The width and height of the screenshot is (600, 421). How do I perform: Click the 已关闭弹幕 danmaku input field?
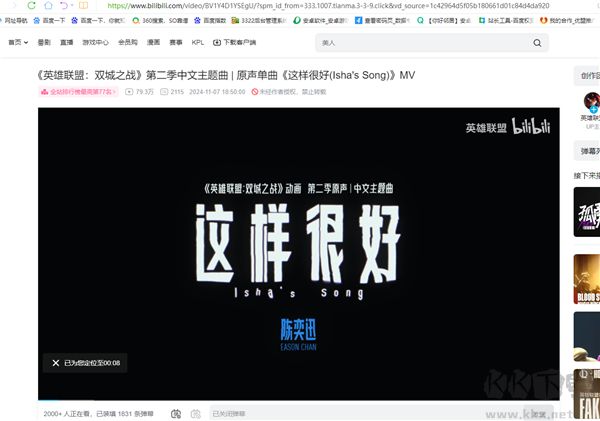(366, 414)
